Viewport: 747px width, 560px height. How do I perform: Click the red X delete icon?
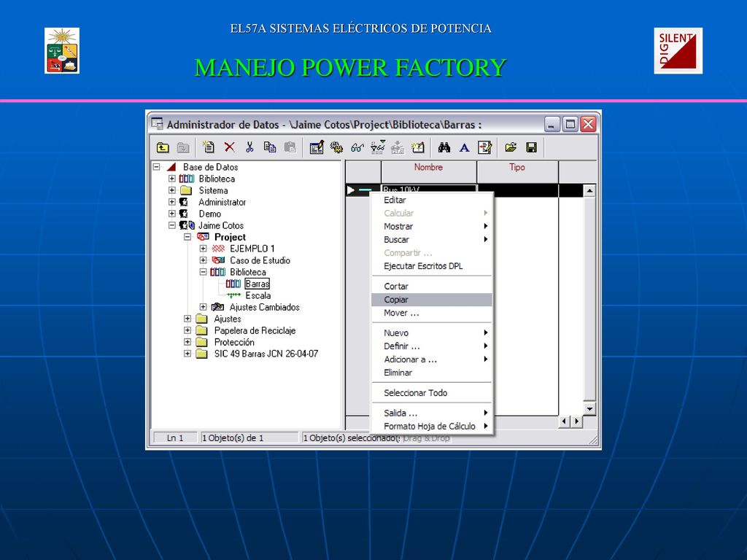(229, 147)
